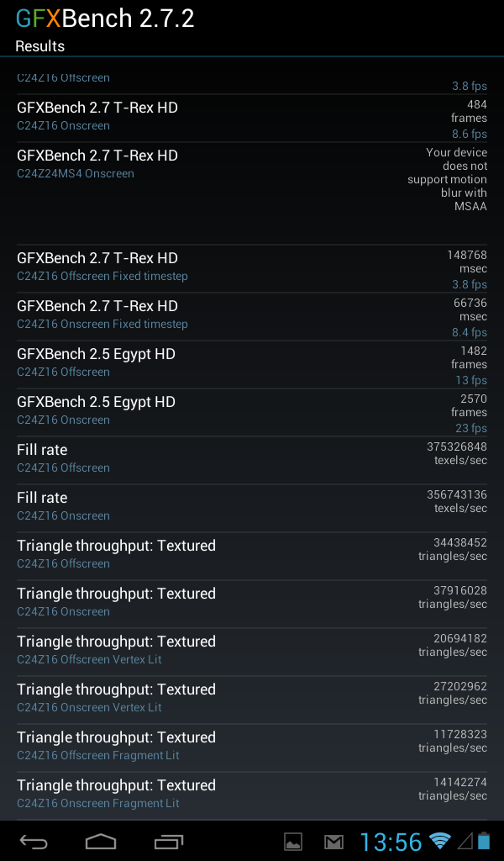The width and height of the screenshot is (504, 861).
Task: Tap the Wi-Fi status icon
Action: pyautogui.click(x=440, y=841)
